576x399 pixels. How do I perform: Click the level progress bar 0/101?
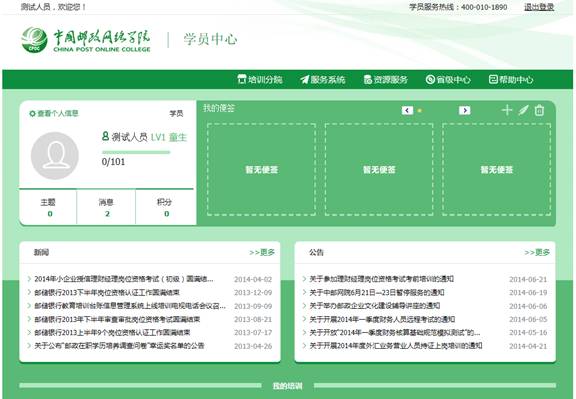coord(136,152)
